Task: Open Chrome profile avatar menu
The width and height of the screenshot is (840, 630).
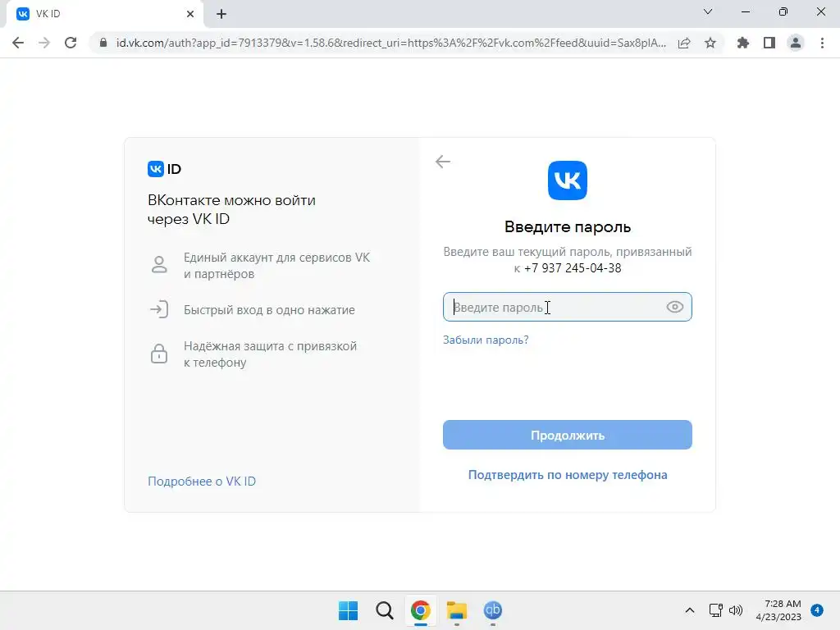Action: (x=796, y=43)
